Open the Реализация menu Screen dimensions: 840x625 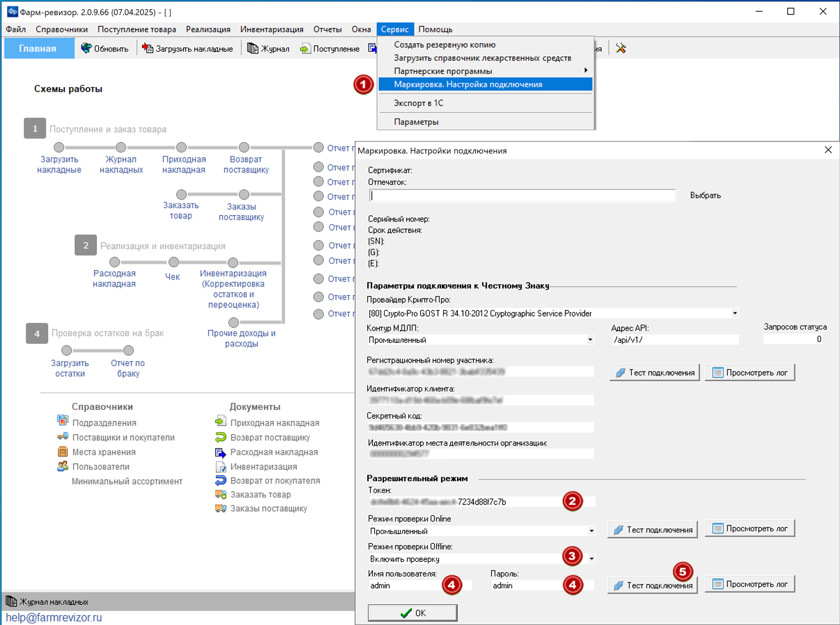(x=208, y=29)
